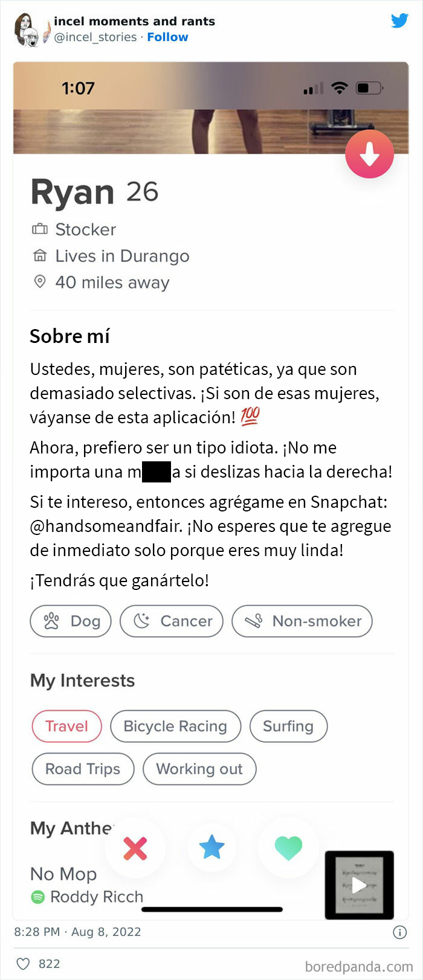The image size is (423, 980).
Task: Tap the Cancer zodiac tag
Action: (172, 621)
